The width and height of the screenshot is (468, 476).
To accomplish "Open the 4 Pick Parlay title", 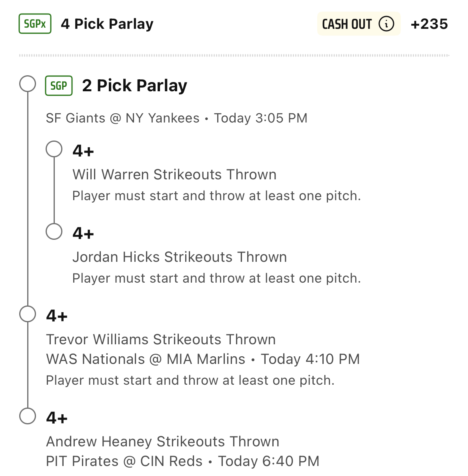I will [x=107, y=24].
